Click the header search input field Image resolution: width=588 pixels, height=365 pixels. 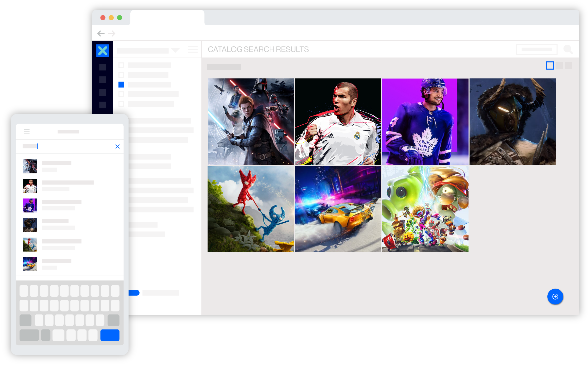pos(537,49)
